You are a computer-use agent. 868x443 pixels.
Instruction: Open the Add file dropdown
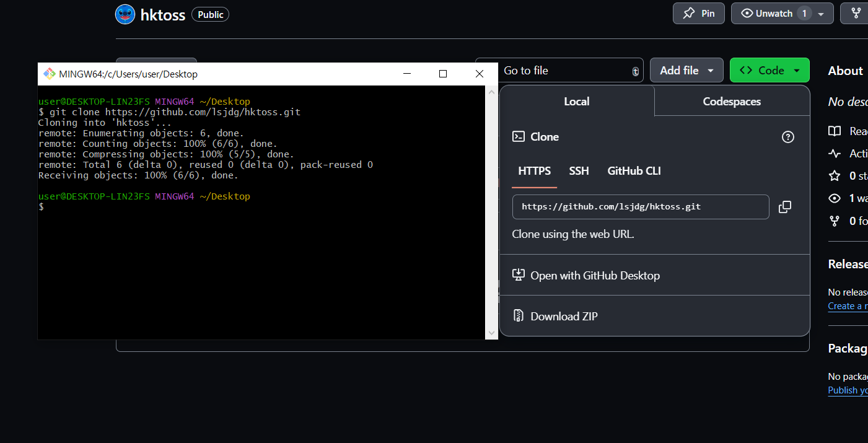click(x=686, y=70)
